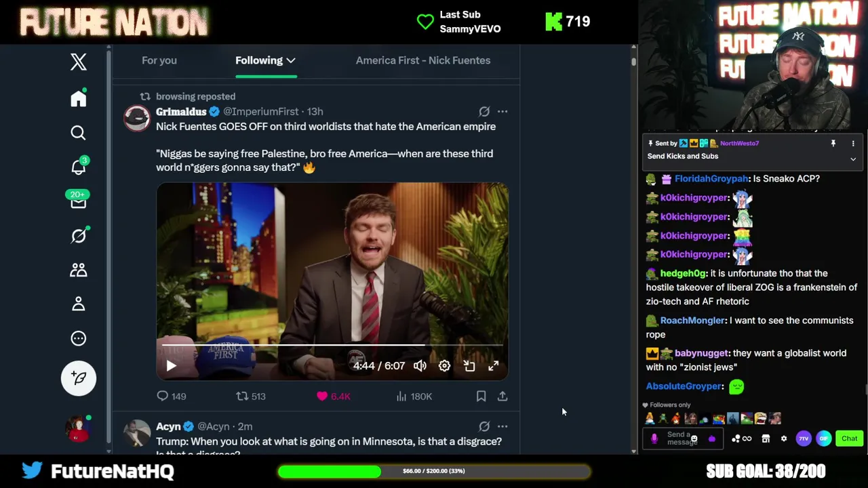
Task: Open the RoachMongler chat username
Action: click(x=692, y=321)
